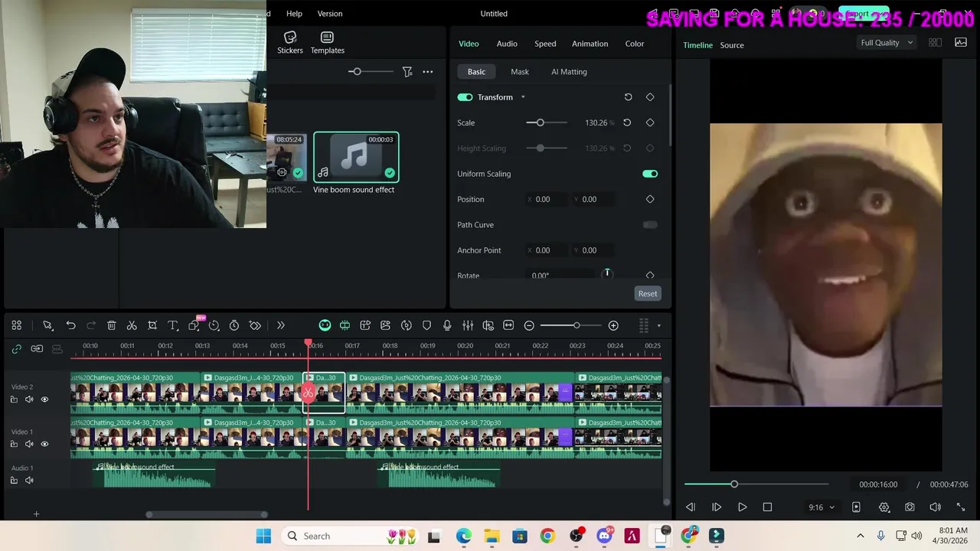Show hidden system tray icons chevron
The height and width of the screenshot is (551, 980).
click(x=861, y=536)
